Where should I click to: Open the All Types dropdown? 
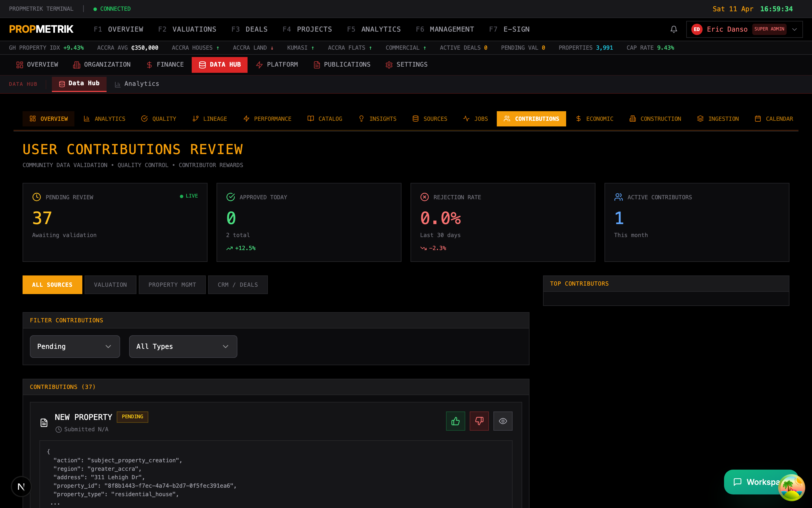[x=183, y=346]
